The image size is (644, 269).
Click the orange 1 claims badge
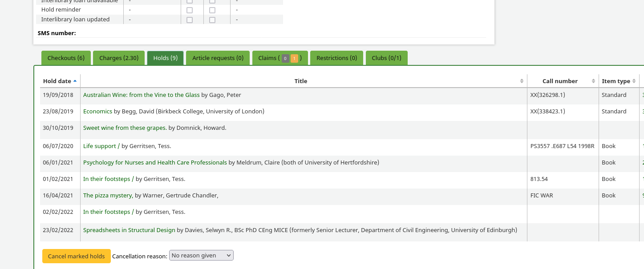294,58
